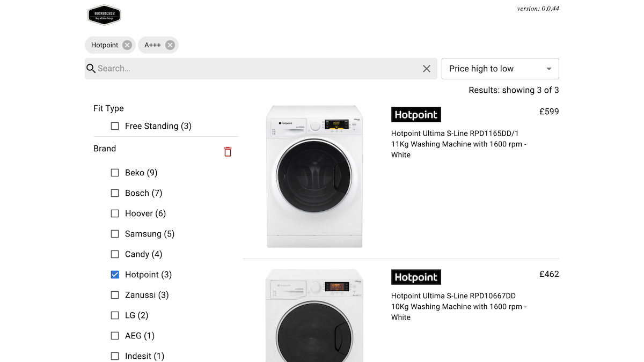Open the Hotpoint RPD10667DD product title

459,306
